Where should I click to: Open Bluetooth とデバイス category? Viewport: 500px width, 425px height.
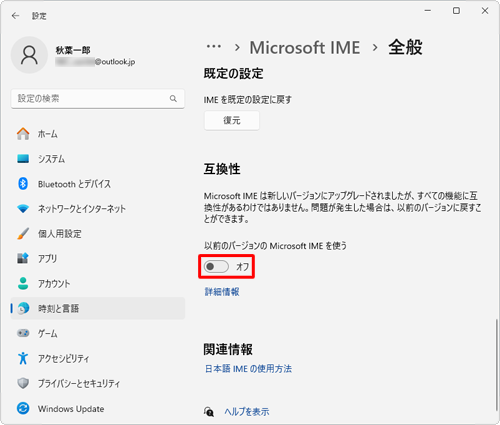click(98, 184)
